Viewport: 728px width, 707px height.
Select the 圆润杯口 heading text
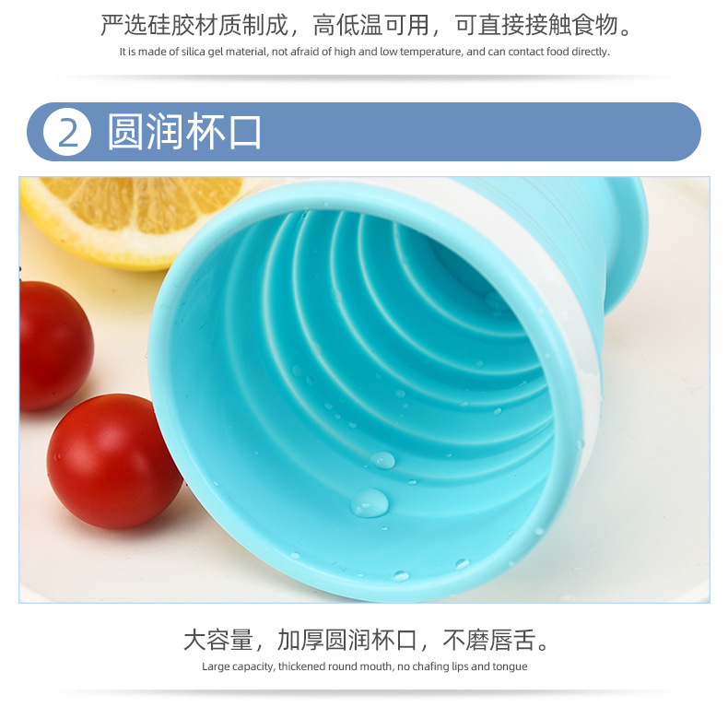185,132
